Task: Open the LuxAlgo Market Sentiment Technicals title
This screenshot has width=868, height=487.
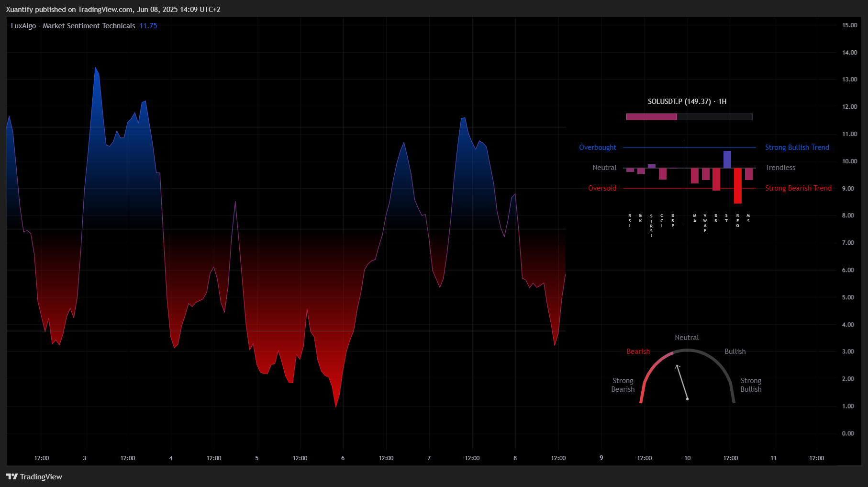Action: click(x=73, y=26)
